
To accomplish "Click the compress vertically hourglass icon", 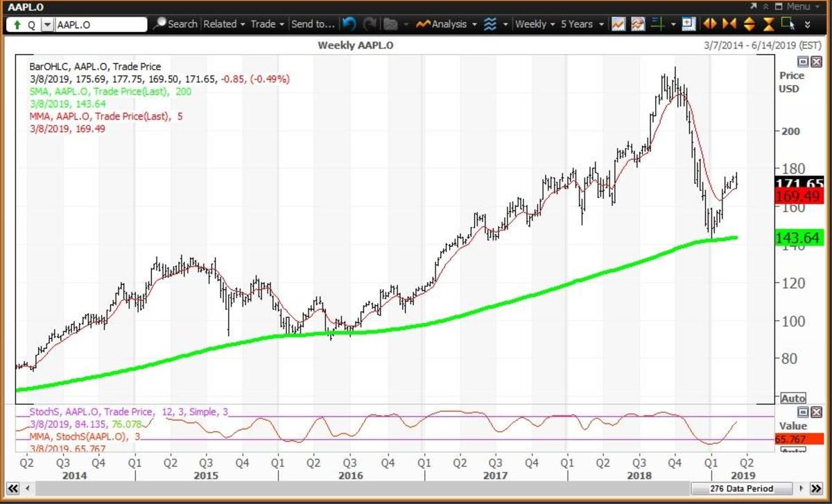I will [x=768, y=24].
